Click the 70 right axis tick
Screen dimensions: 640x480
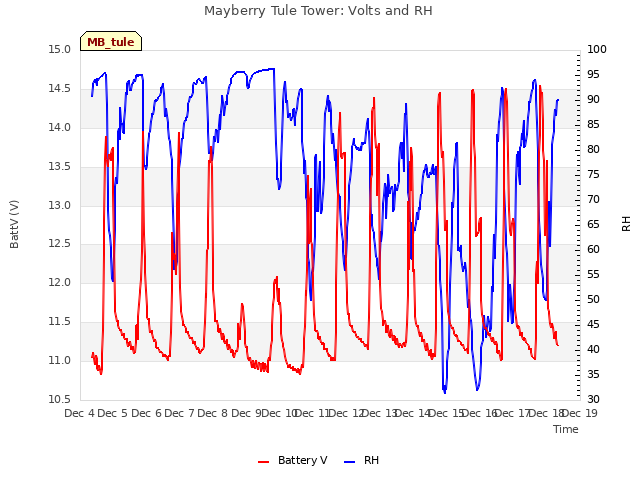point(593,200)
